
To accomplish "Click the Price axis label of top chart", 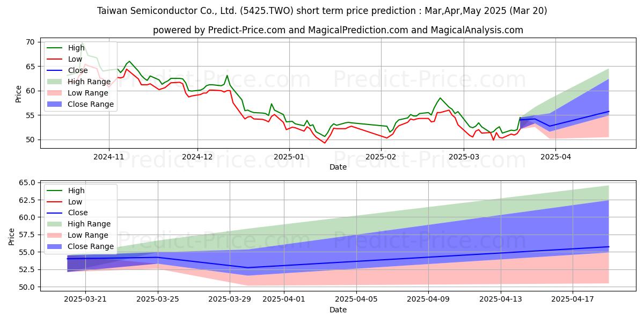I will [x=19, y=94].
